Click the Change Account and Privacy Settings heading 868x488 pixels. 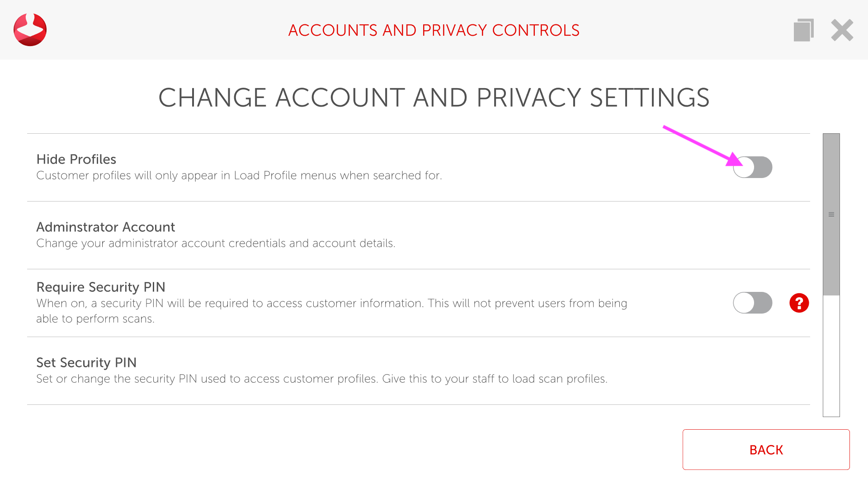point(434,98)
